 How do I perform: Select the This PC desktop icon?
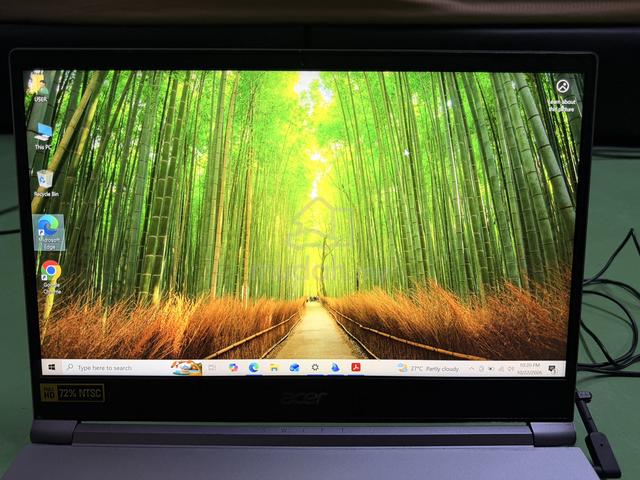tap(42, 137)
